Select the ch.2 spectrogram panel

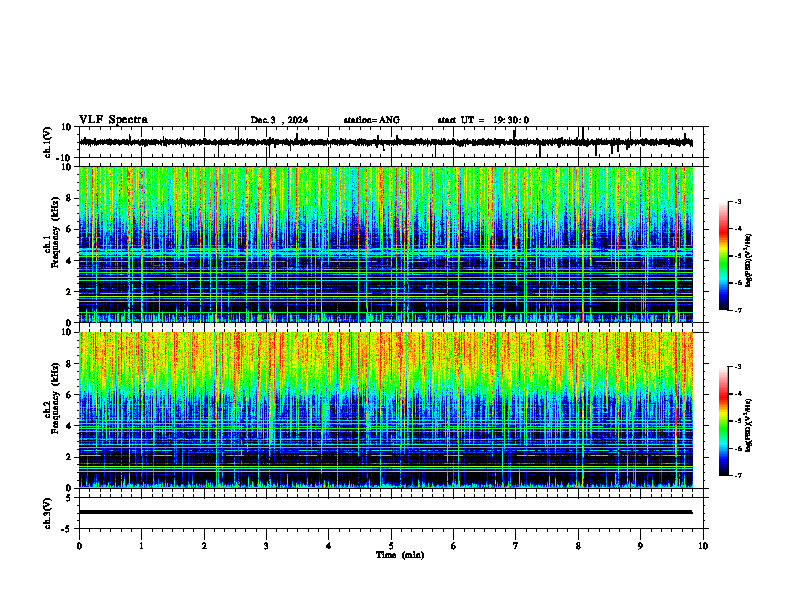[x=386, y=410]
